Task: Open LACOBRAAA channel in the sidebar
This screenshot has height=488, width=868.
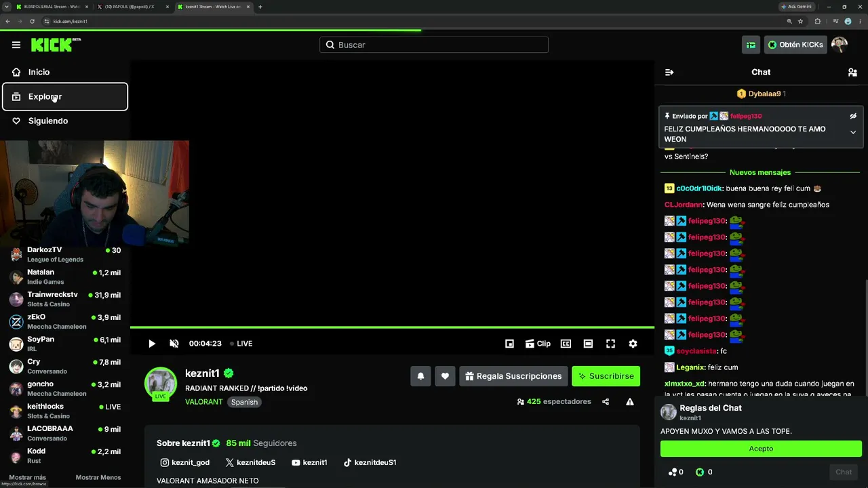Action: (x=65, y=433)
